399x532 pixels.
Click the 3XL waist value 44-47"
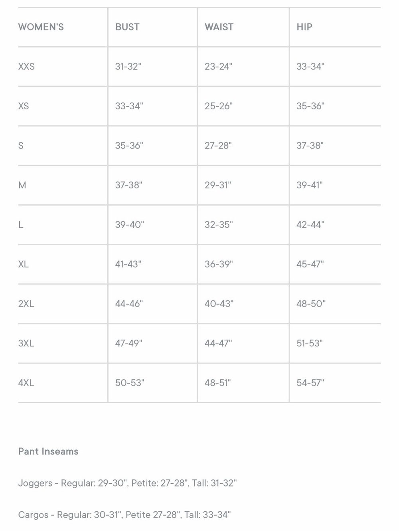218,343
